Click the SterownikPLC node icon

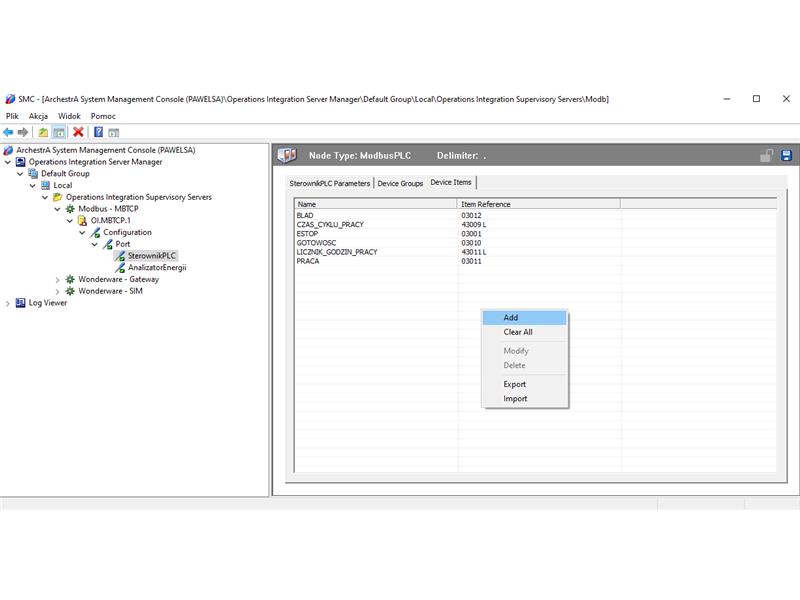pyautogui.click(x=120, y=256)
